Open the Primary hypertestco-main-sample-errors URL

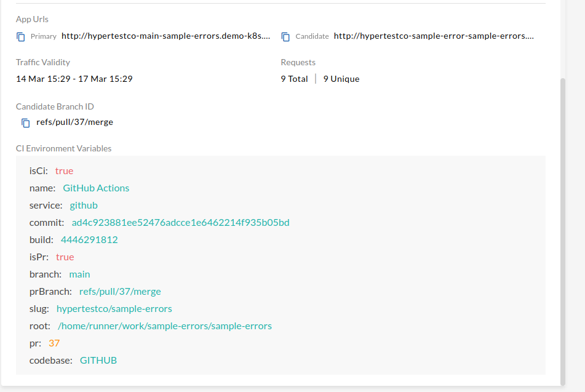click(165, 36)
